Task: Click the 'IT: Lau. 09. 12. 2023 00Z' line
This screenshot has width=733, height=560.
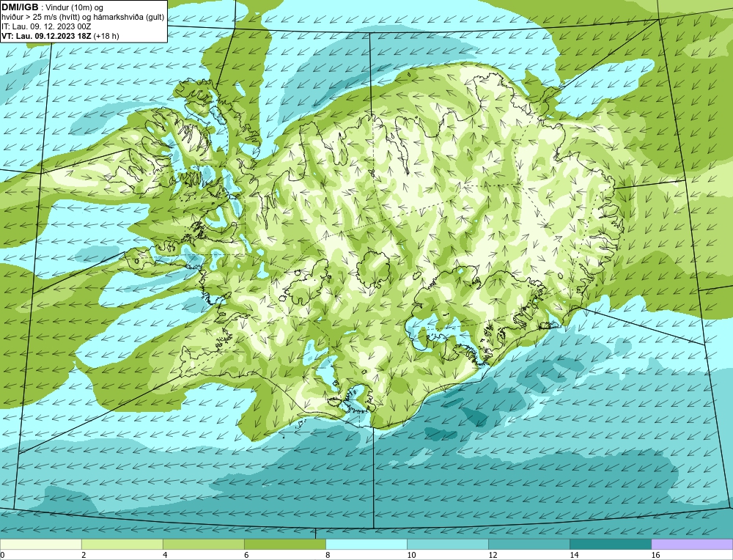Action: (x=46, y=26)
